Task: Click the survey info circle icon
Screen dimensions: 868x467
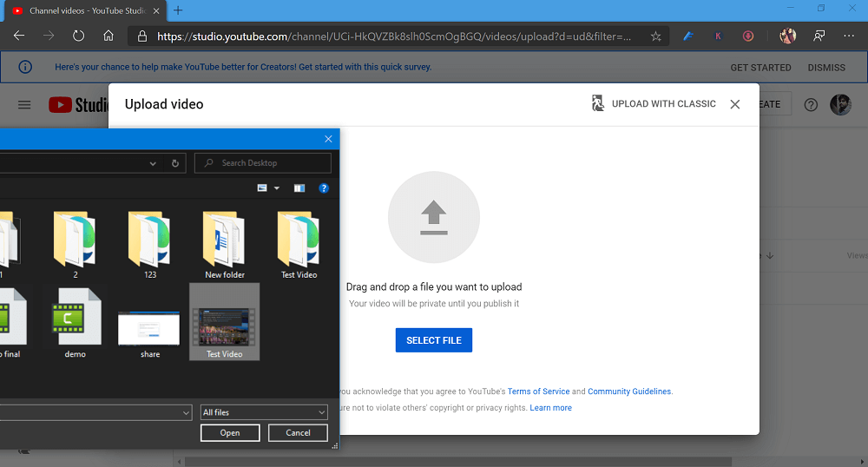Action: point(25,67)
